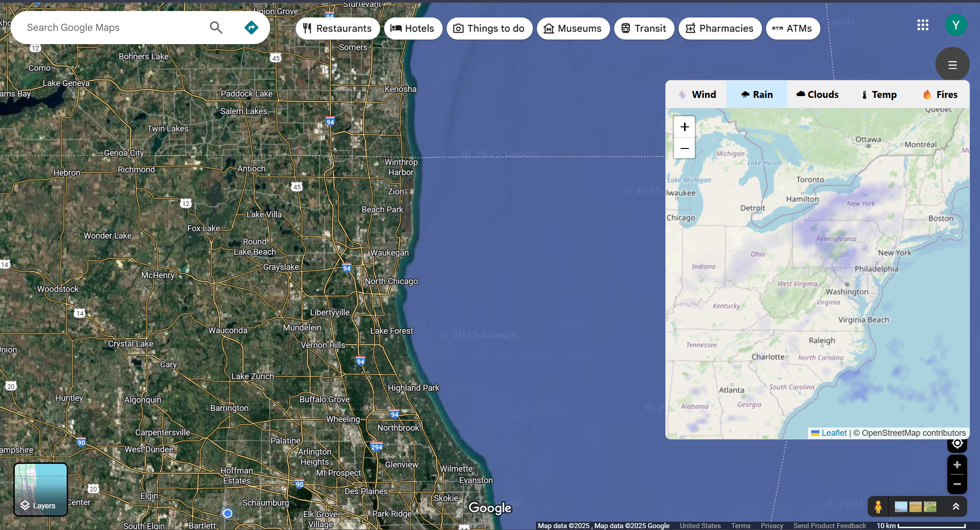This screenshot has width=980, height=530.
Task: Enable the Fires weather layer
Action: coord(940,95)
